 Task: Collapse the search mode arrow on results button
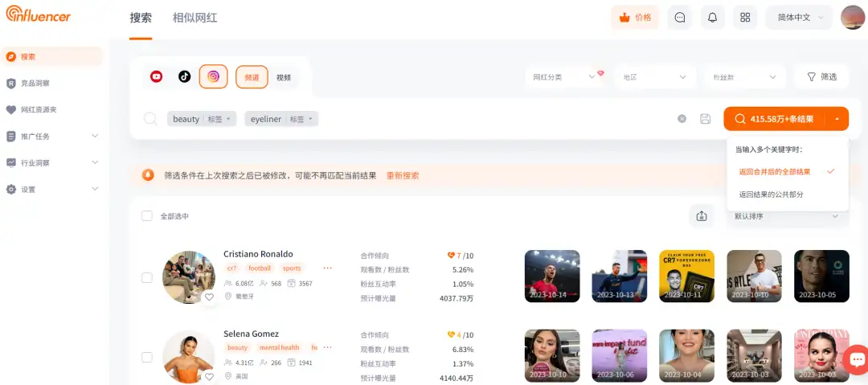pyautogui.click(x=837, y=118)
